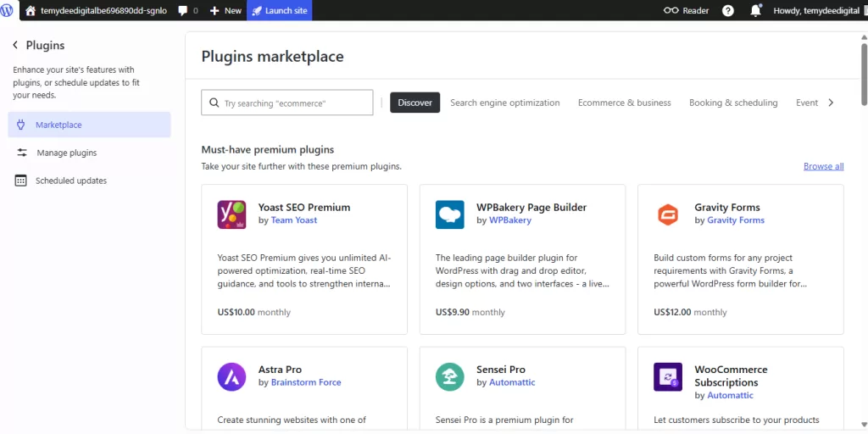Open the site home icon in admin bar
The image size is (868, 434).
pyautogui.click(x=31, y=10)
